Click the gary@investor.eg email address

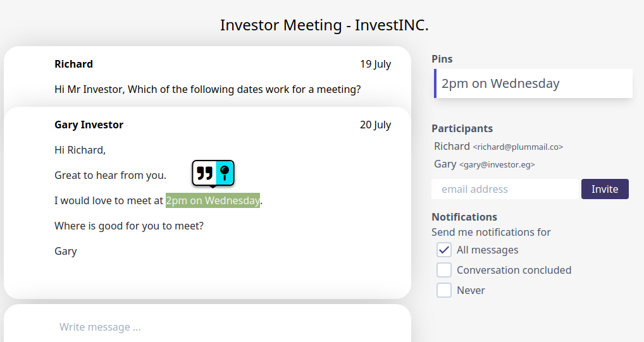497,164
